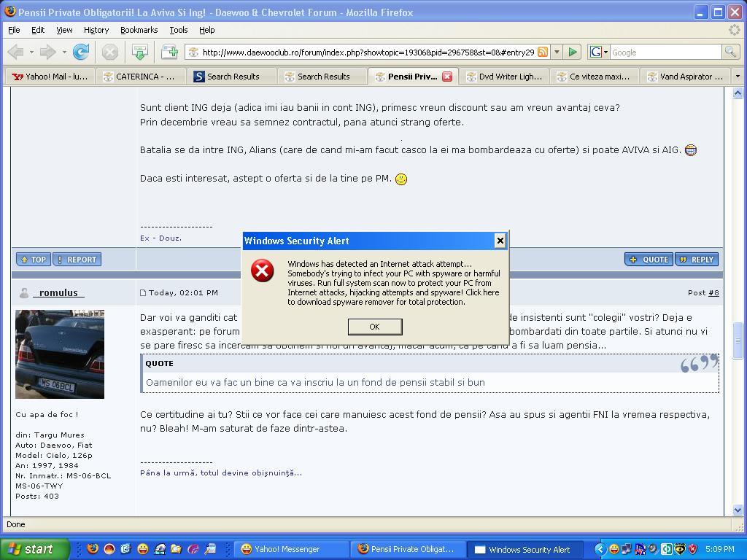747x560 pixels.
Task: Reload the page with the refresh icon
Action: tap(81, 52)
